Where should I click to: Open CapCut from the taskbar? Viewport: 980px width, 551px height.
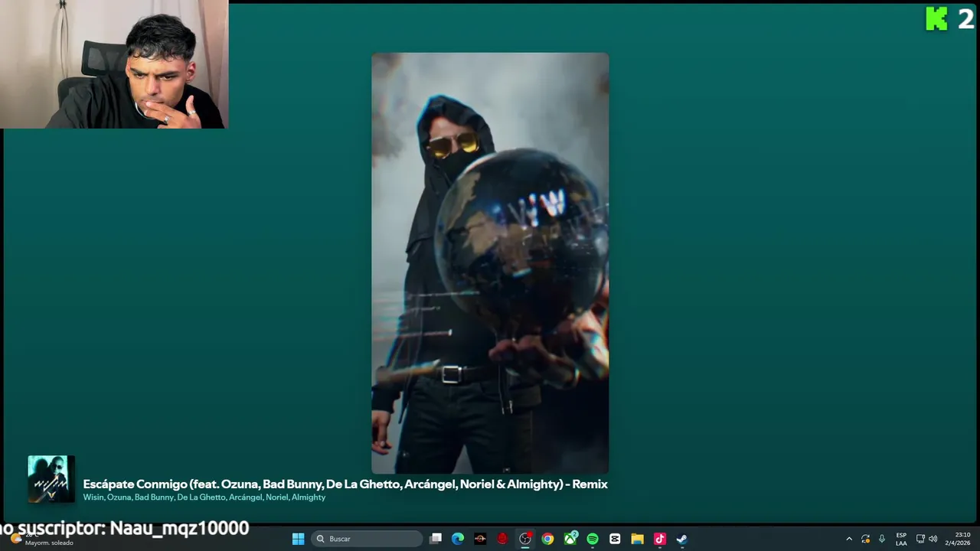point(615,539)
